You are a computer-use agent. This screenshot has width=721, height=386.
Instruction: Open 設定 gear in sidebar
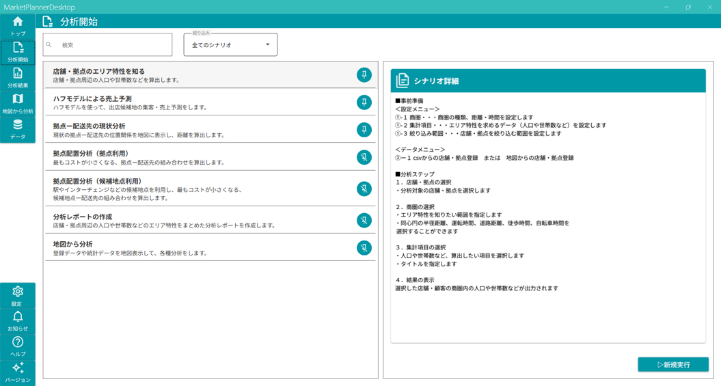17,296
